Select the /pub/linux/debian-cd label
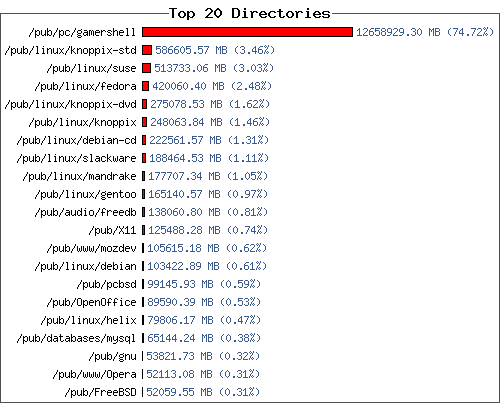The width and height of the screenshot is (500, 403). (x=76, y=140)
